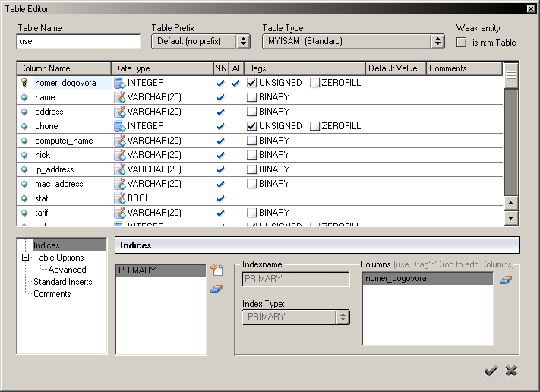Click the Flags column header

coord(305,68)
